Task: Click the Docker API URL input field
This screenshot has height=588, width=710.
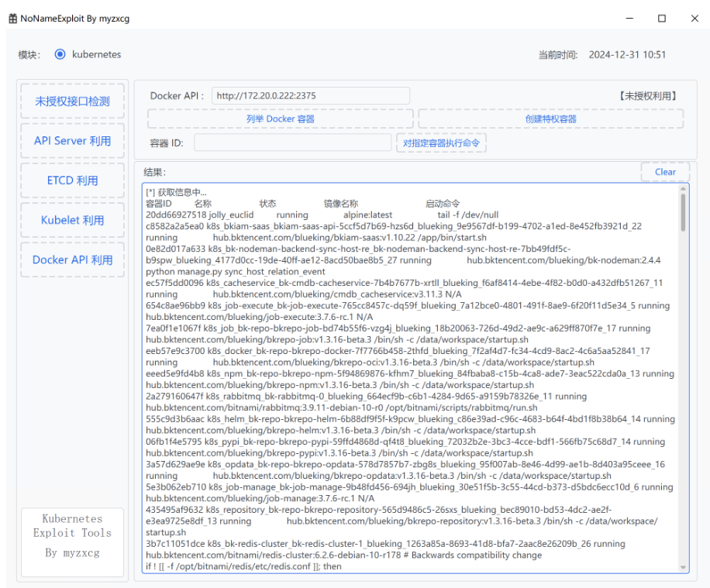Action: [311, 95]
